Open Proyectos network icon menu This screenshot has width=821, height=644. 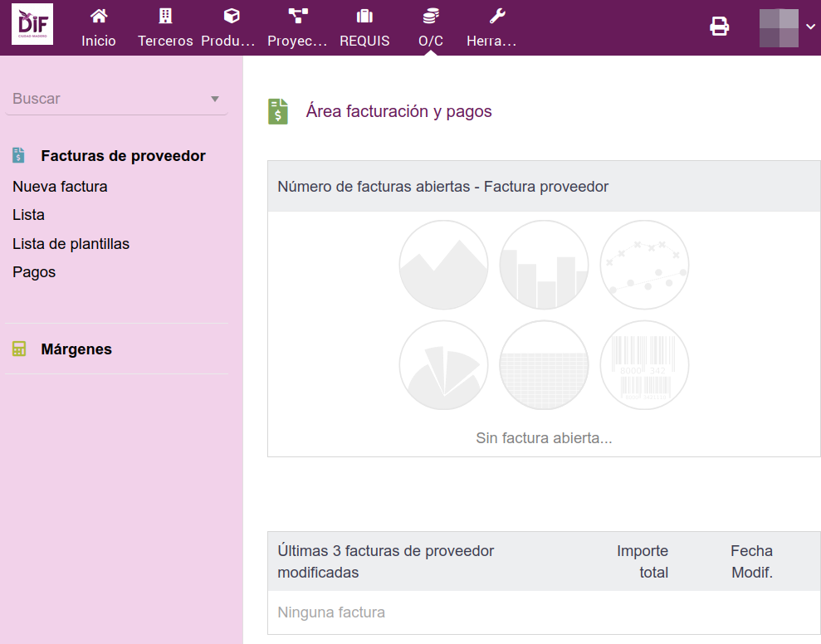[297, 17]
